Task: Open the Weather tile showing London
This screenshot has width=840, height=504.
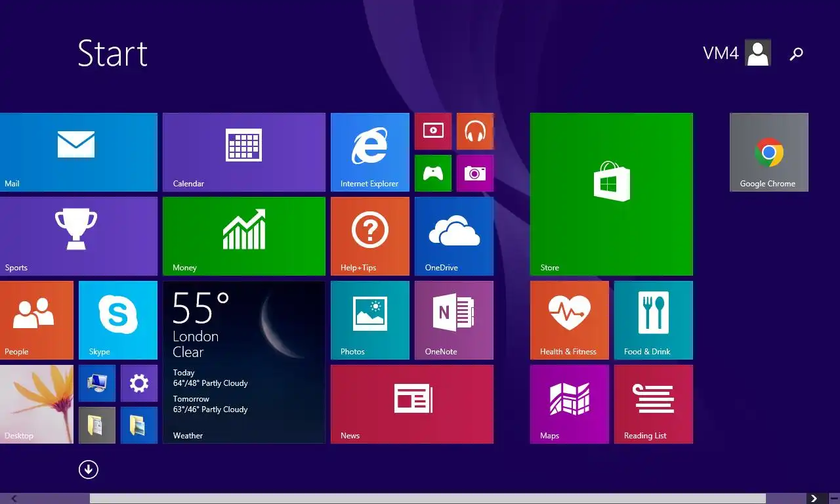Action: click(244, 362)
